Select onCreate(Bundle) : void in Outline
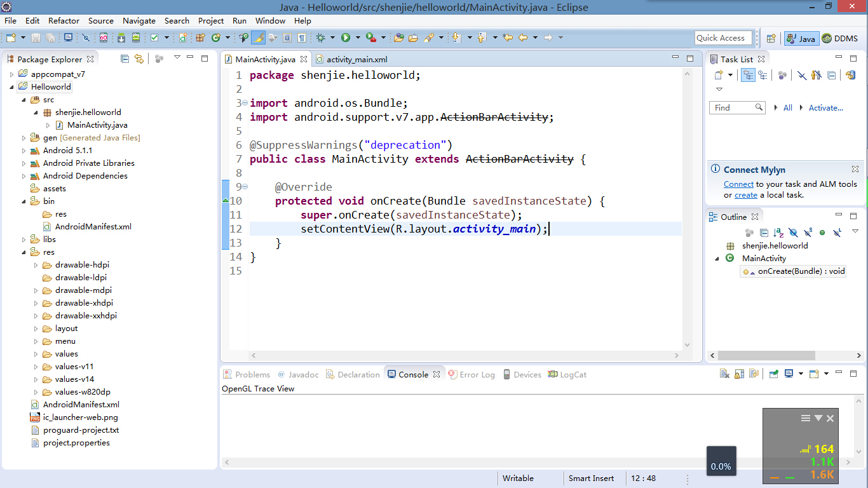This screenshot has width=868, height=488. coord(794,271)
